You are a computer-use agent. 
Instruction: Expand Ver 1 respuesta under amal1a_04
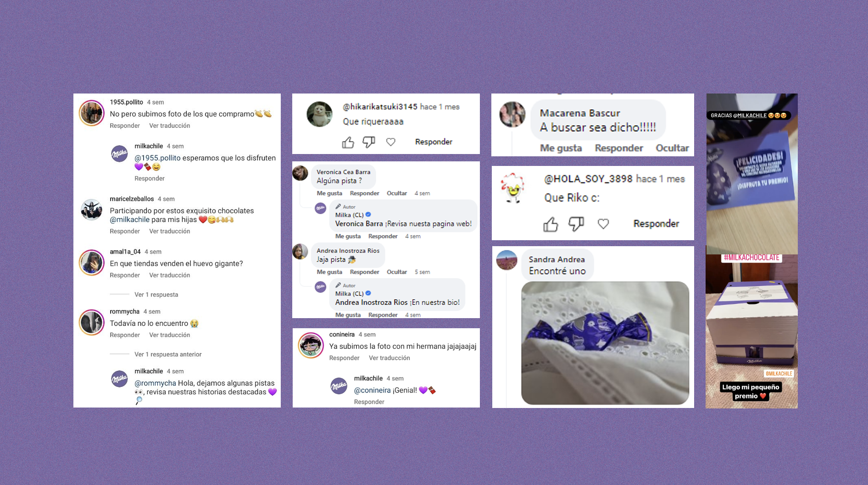156,294
